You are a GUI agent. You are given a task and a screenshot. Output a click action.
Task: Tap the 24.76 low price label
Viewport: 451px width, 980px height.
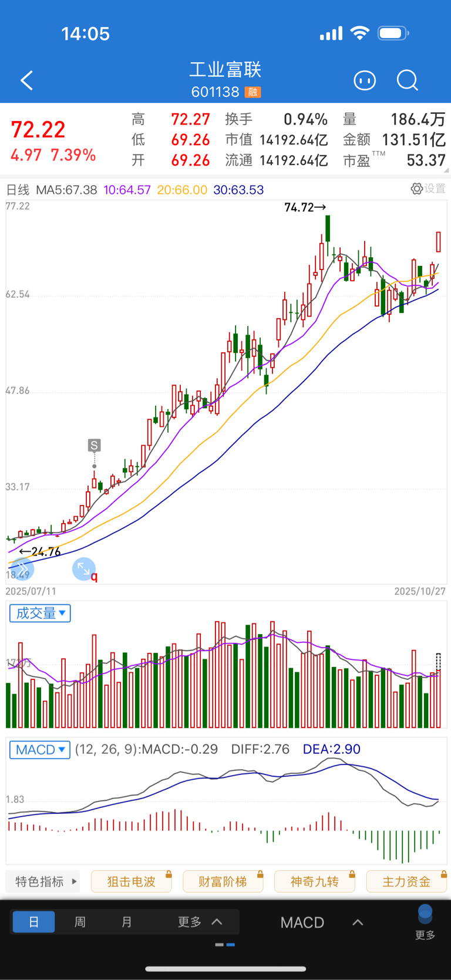40,551
